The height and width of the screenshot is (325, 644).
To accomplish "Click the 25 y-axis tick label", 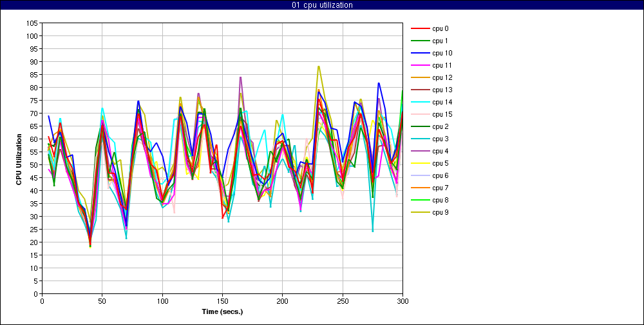I will [x=35, y=229].
